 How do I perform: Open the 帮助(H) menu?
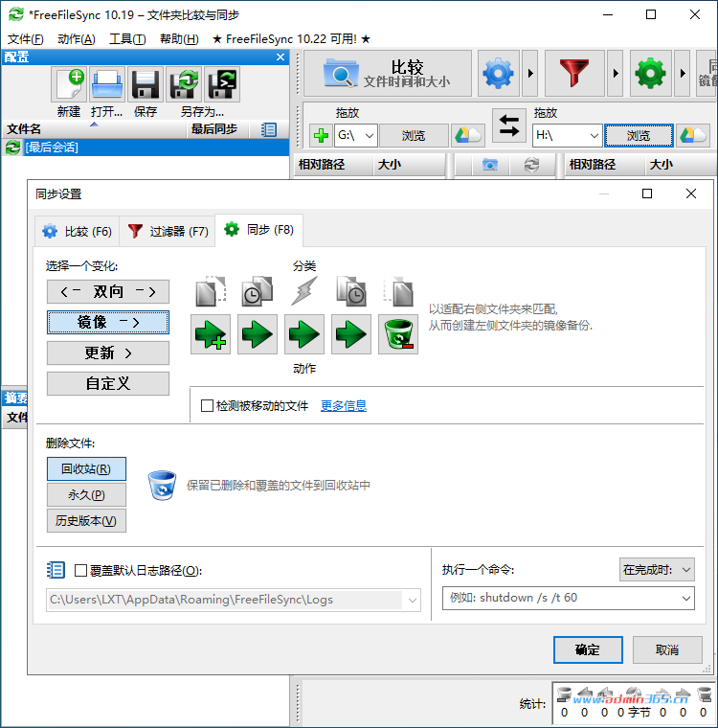[179, 39]
